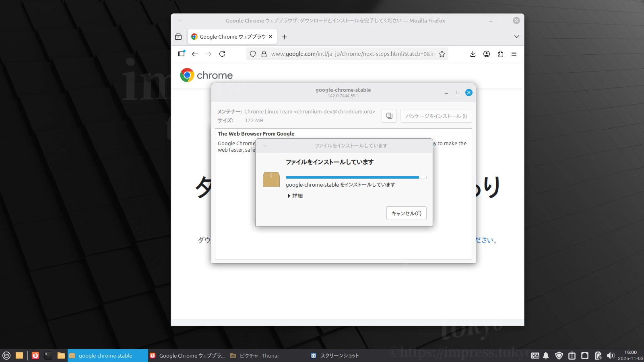Open Firefox sidebar toggle icon

click(x=182, y=54)
